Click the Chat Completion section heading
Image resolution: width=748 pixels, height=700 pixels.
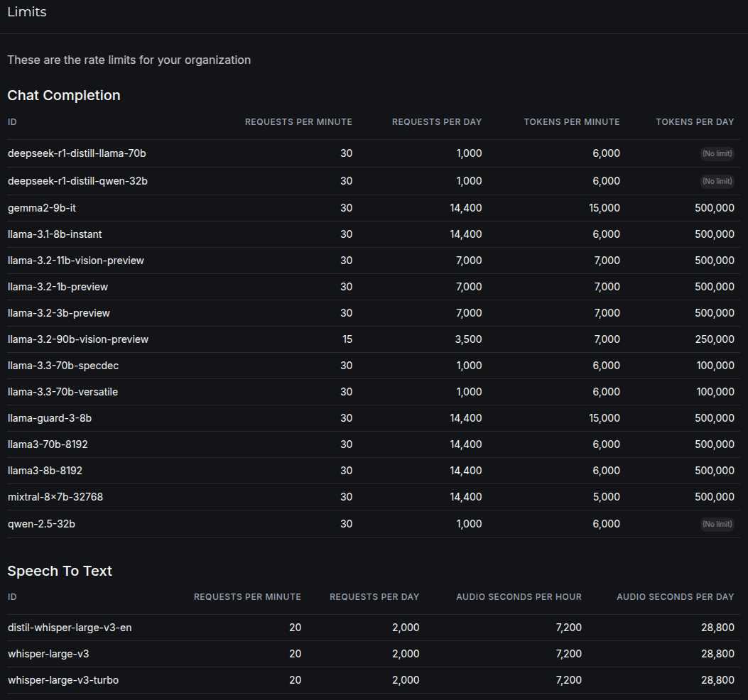(x=64, y=95)
